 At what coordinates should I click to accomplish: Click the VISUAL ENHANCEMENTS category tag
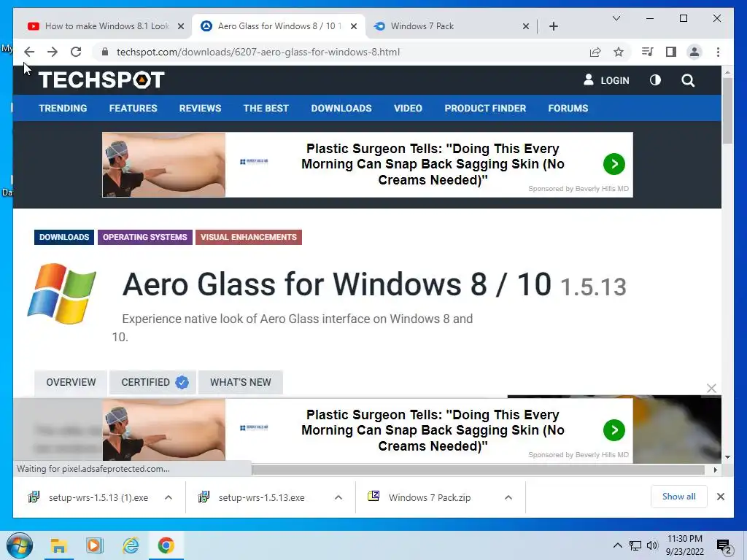(248, 237)
